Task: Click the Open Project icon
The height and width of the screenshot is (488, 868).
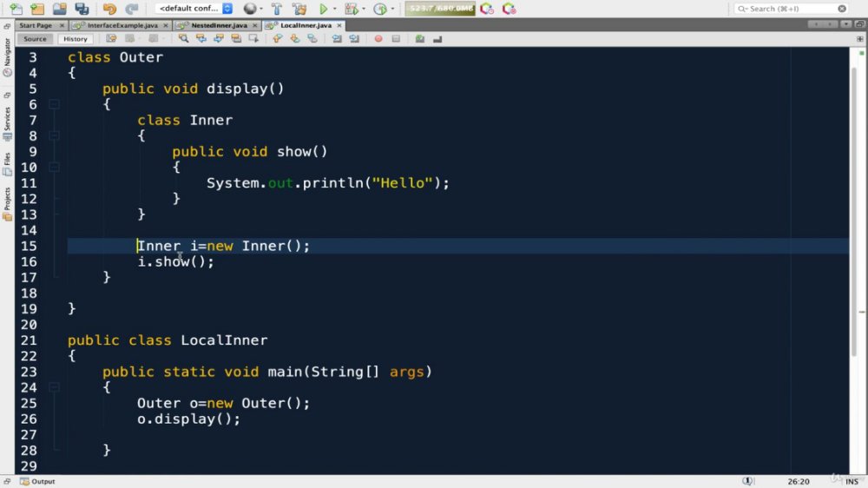Action: [x=59, y=9]
